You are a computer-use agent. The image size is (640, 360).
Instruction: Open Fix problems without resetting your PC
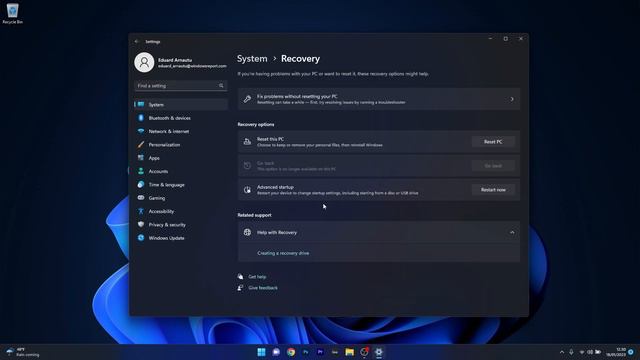pyautogui.click(x=379, y=99)
